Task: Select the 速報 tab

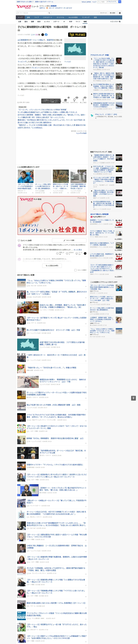Action: coord(28,17)
